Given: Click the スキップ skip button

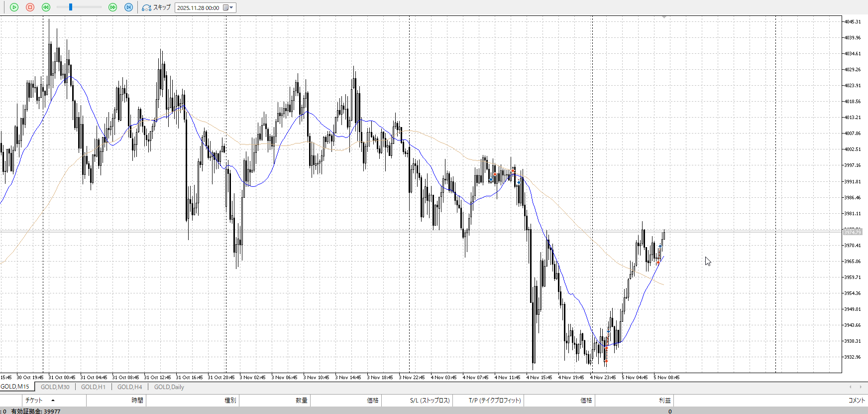Looking at the screenshot, I should (156, 7).
